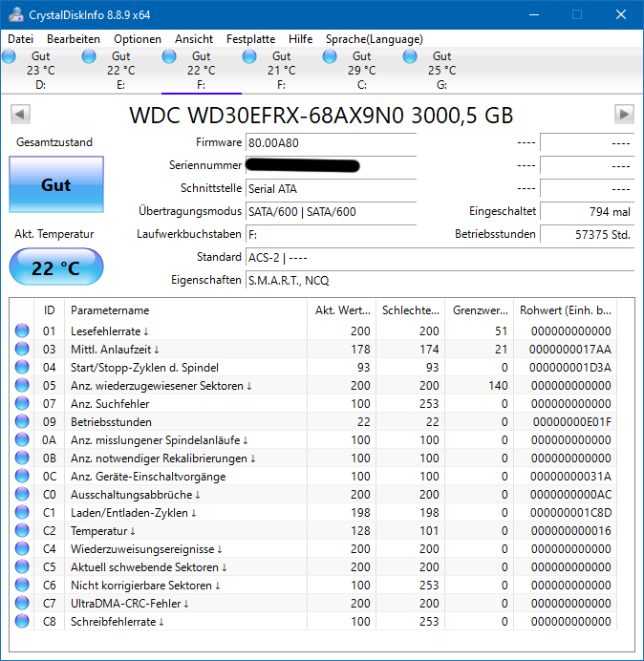Select raw value 000000001C8D

(570, 513)
